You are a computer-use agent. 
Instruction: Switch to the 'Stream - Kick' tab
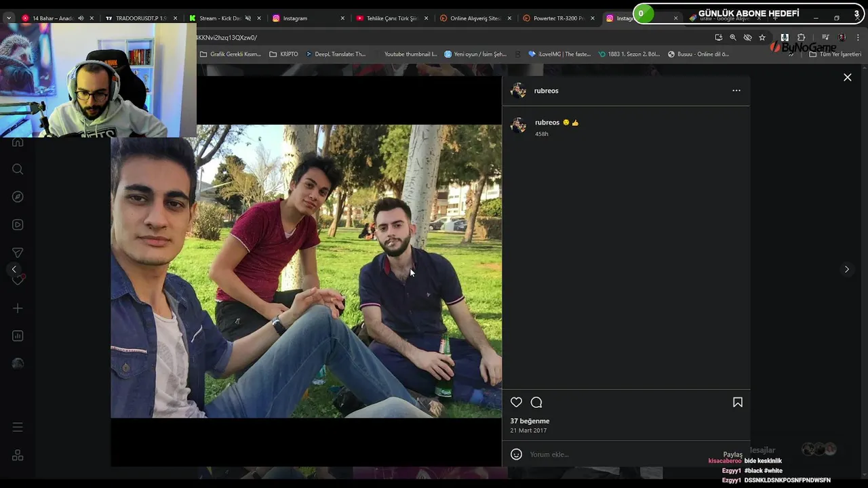point(216,18)
